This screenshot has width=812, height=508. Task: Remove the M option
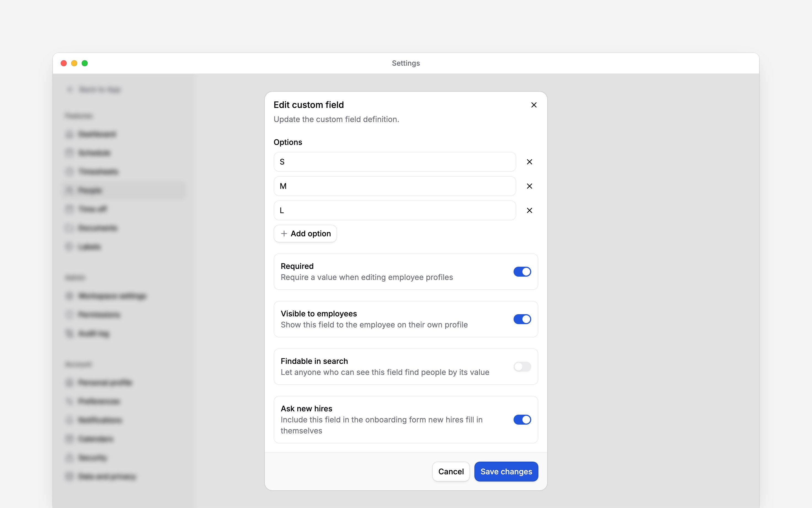point(530,186)
